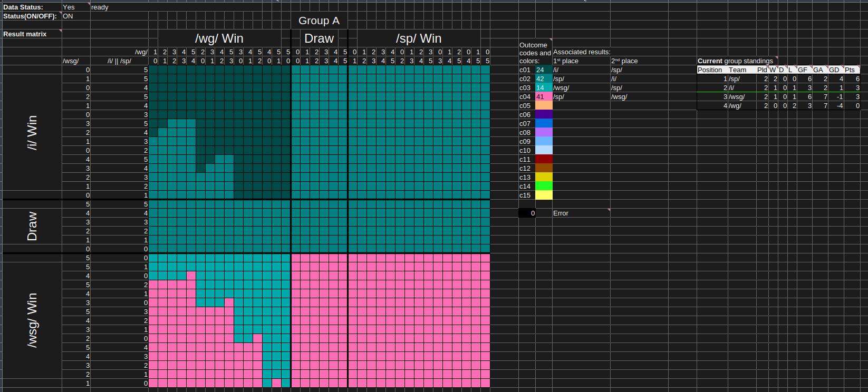Click the 'Draw' column heading above the matrix
This screenshot has width=868, height=392.
pyautogui.click(x=319, y=38)
